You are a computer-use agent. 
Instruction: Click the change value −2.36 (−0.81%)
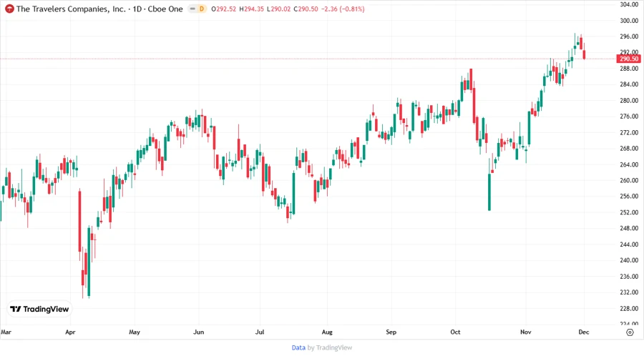coord(343,9)
